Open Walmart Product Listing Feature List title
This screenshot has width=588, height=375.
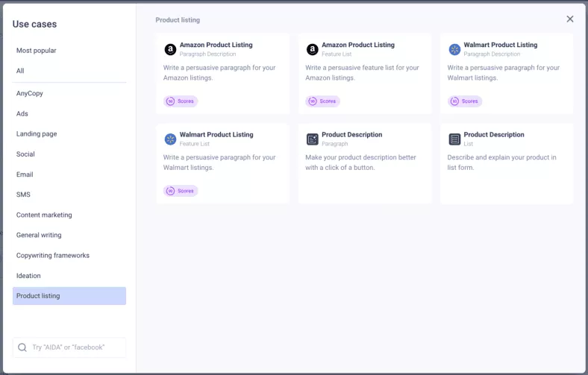[x=216, y=134]
